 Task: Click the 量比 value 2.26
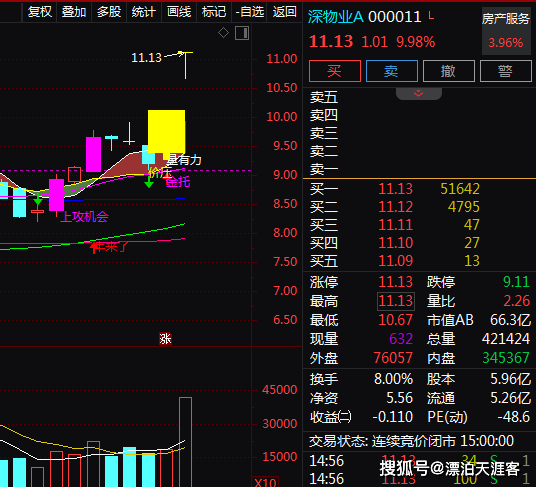pos(517,301)
